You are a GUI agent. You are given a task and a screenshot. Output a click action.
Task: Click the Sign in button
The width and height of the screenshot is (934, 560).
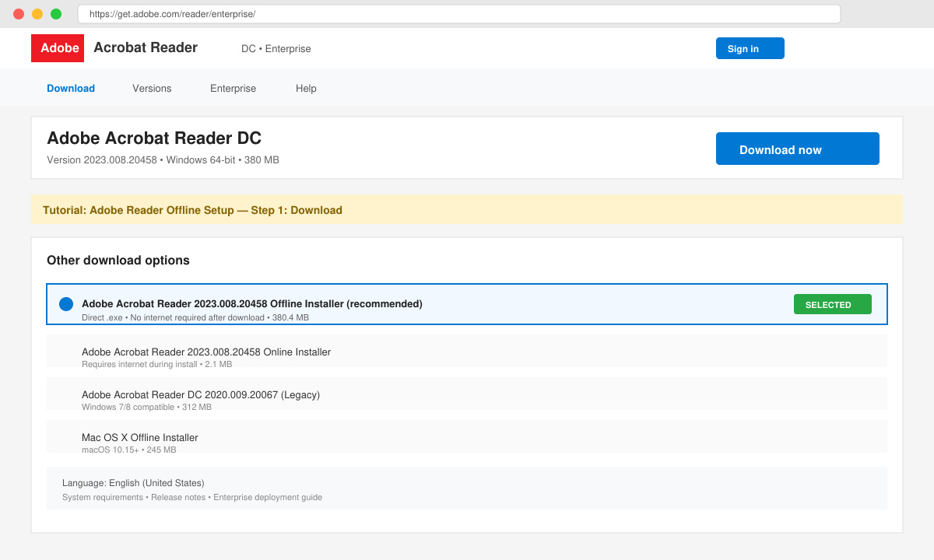750,48
